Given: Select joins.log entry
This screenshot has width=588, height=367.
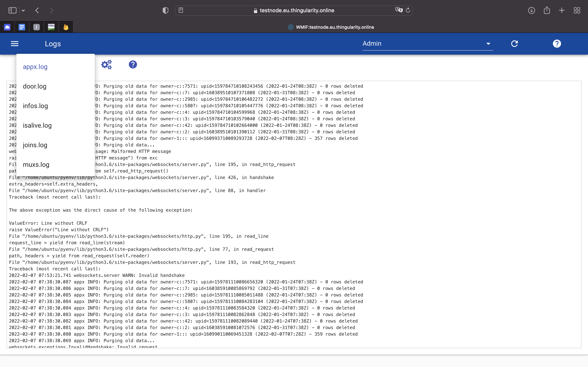Looking at the screenshot, I should (35, 145).
